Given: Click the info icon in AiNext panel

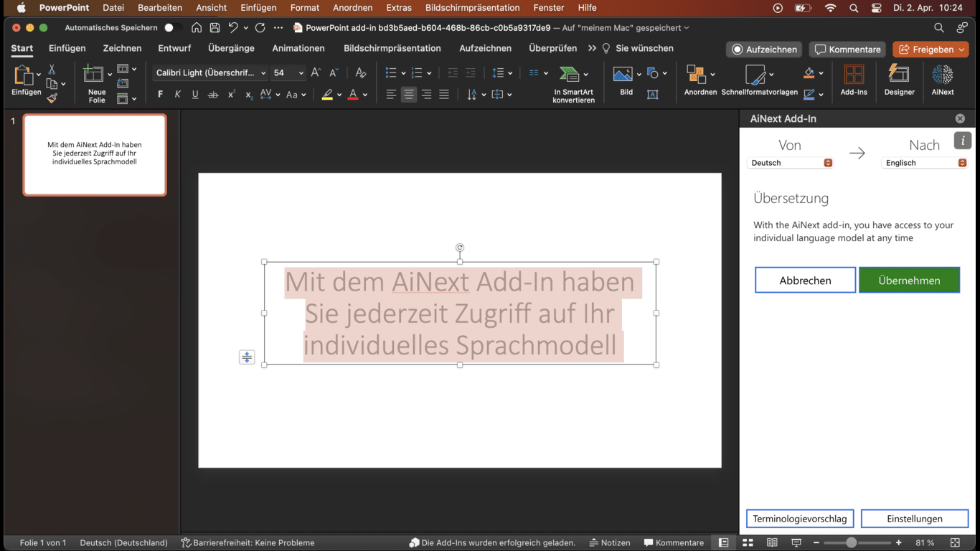Looking at the screenshot, I should (x=962, y=141).
